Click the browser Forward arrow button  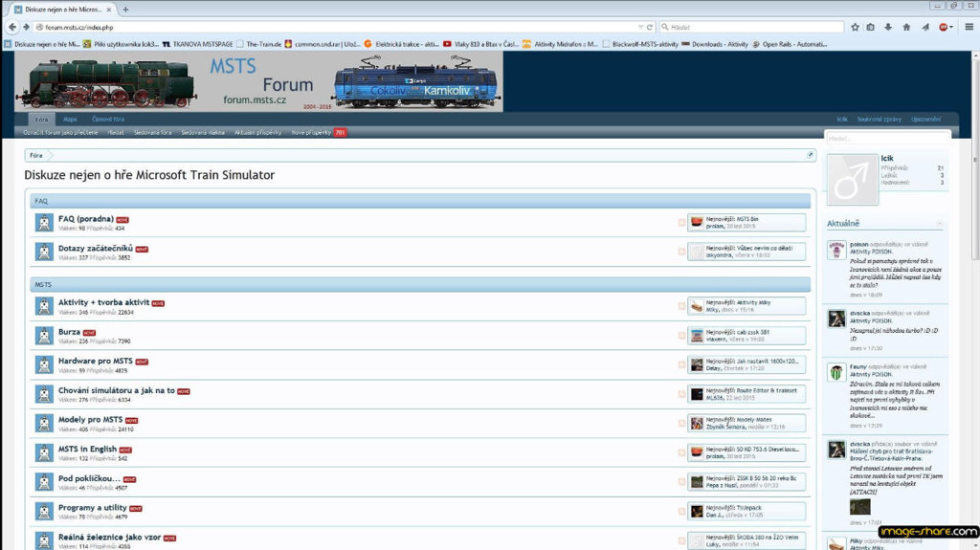pyautogui.click(x=26, y=27)
